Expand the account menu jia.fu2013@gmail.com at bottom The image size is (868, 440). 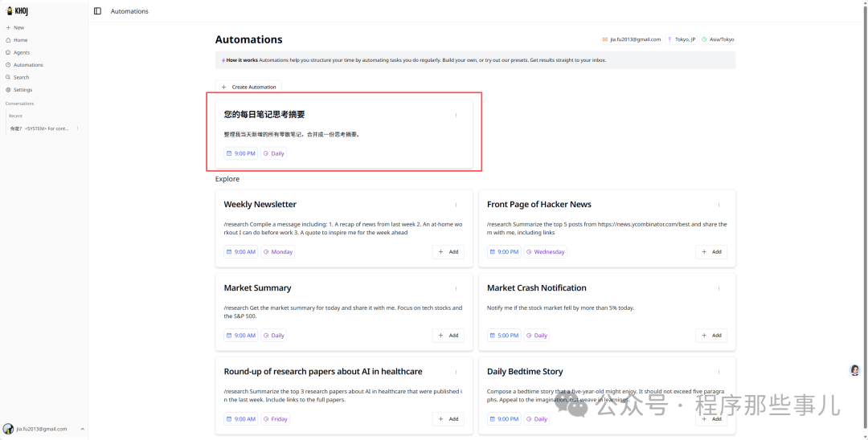[43, 429]
